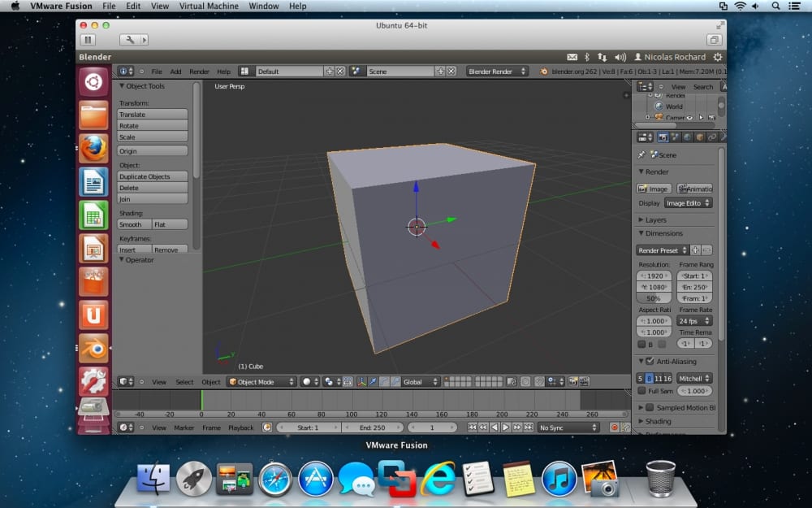The height and width of the screenshot is (508, 812).
Task: Open the Files folder launcher icon
Action: point(93,115)
